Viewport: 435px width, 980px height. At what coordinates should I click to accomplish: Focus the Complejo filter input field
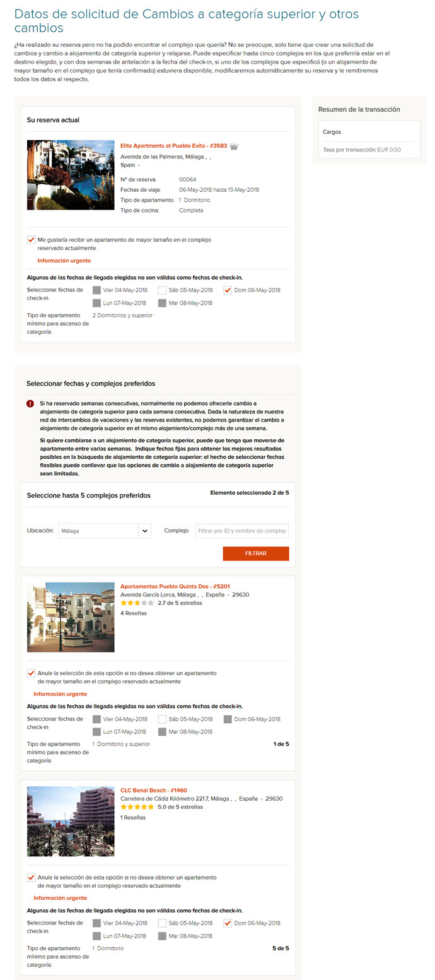pos(242,531)
